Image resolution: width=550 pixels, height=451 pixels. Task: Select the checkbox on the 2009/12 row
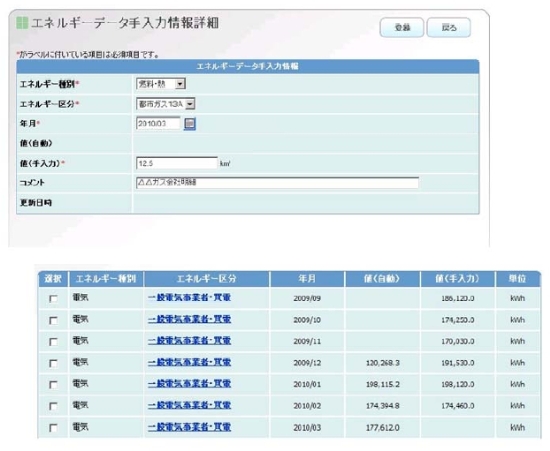[53, 363]
